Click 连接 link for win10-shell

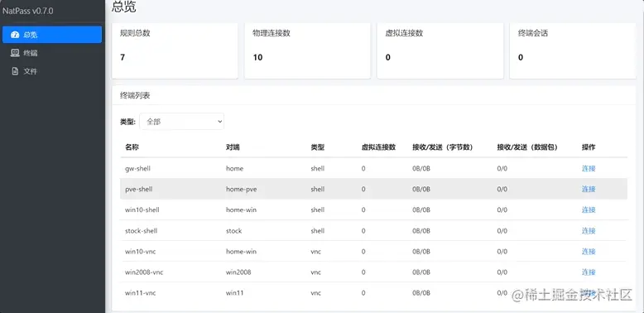coord(589,209)
